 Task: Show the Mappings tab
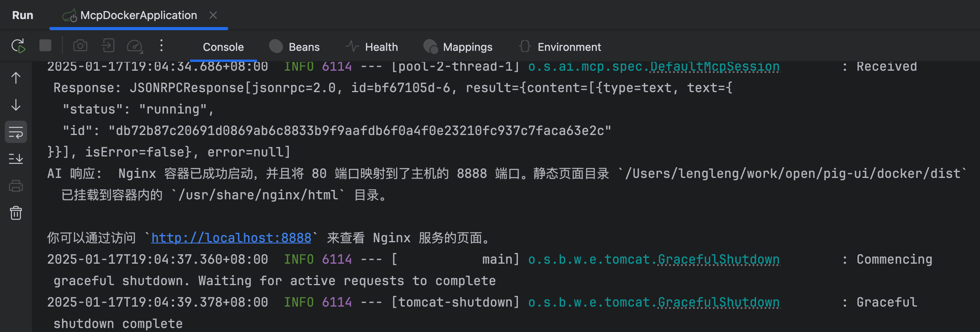pos(458,47)
